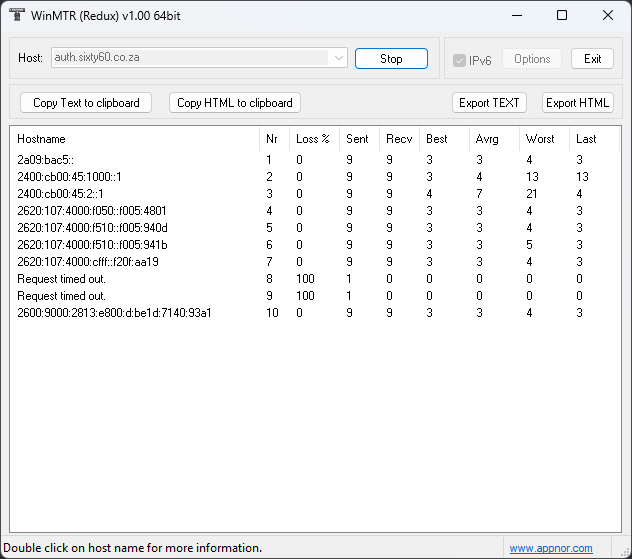Click the Nr column header

coord(274,139)
